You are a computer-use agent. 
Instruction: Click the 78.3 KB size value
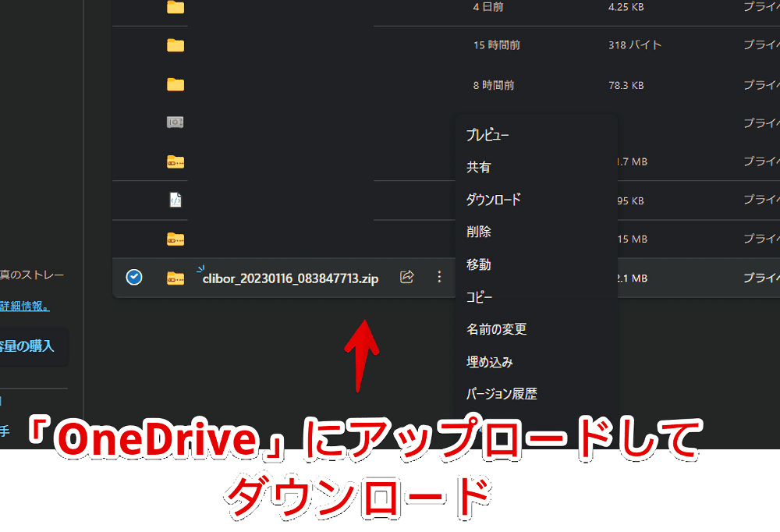pyautogui.click(x=626, y=85)
